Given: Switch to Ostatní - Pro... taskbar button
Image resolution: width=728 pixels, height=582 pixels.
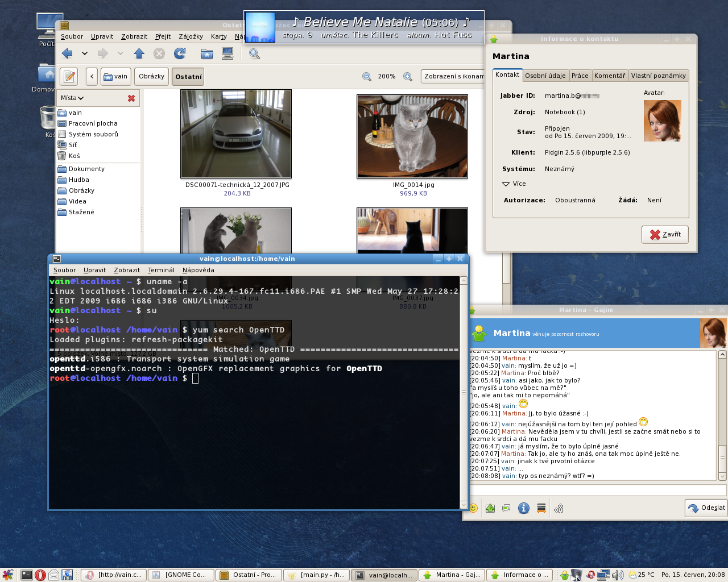Looking at the screenshot, I should 249,575.
